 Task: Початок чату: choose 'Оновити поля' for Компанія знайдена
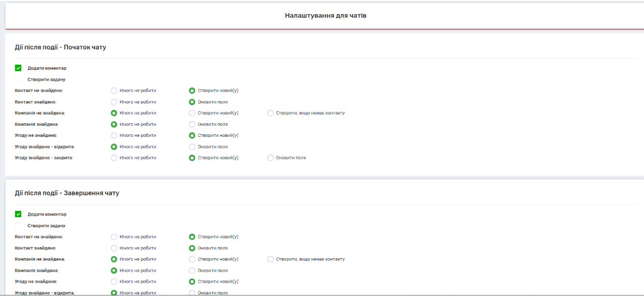point(192,124)
